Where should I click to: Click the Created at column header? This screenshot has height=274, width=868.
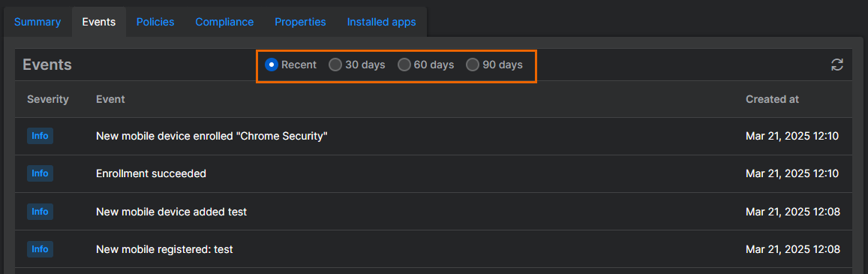(x=772, y=99)
